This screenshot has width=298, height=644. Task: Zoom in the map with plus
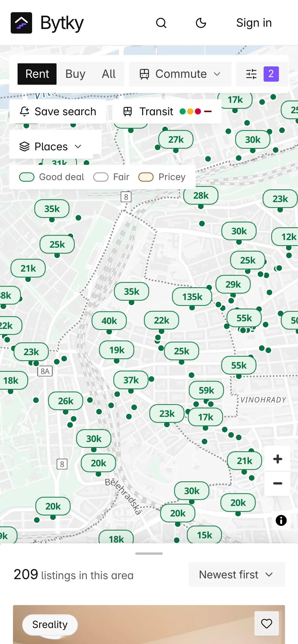(278, 459)
